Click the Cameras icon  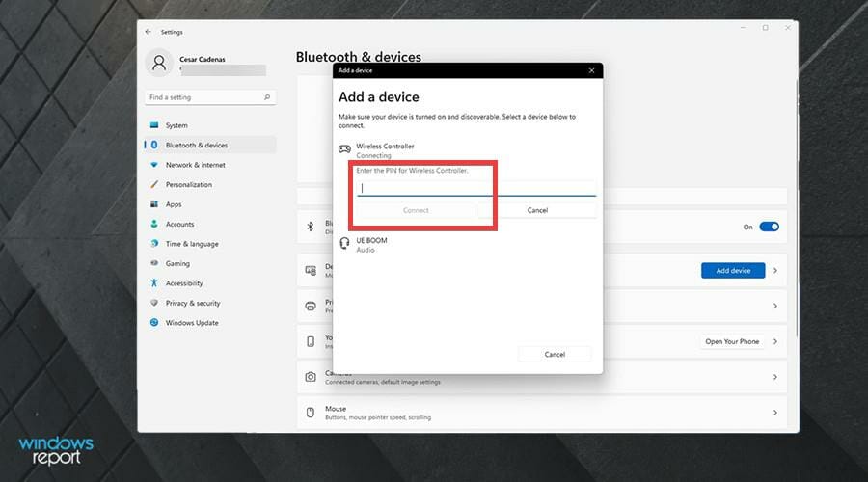311,377
